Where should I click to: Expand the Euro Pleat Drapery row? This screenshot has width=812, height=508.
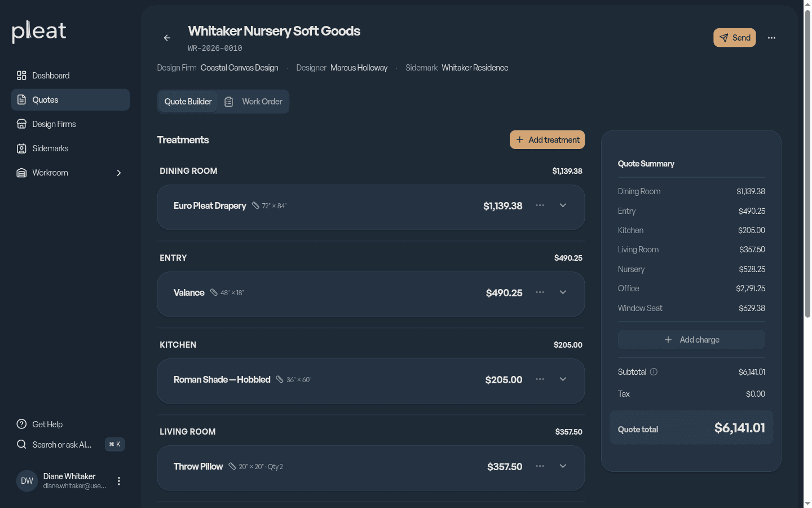pos(563,205)
